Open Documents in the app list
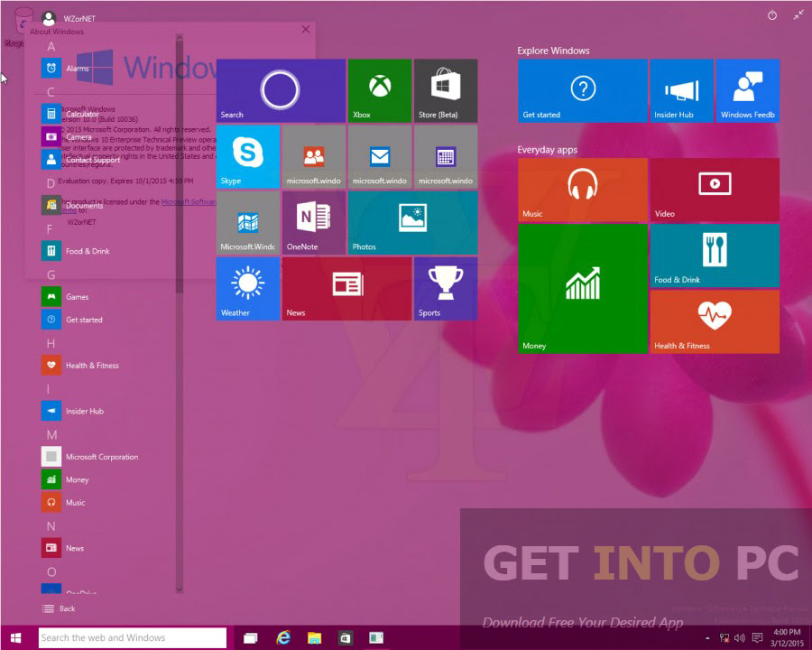This screenshot has width=812, height=650. (x=72, y=205)
